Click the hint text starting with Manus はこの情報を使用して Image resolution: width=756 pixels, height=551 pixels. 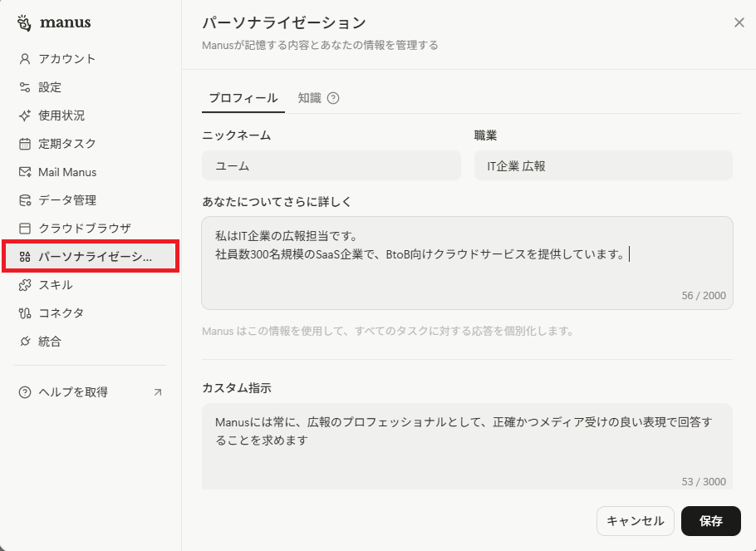[x=388, y=332]
